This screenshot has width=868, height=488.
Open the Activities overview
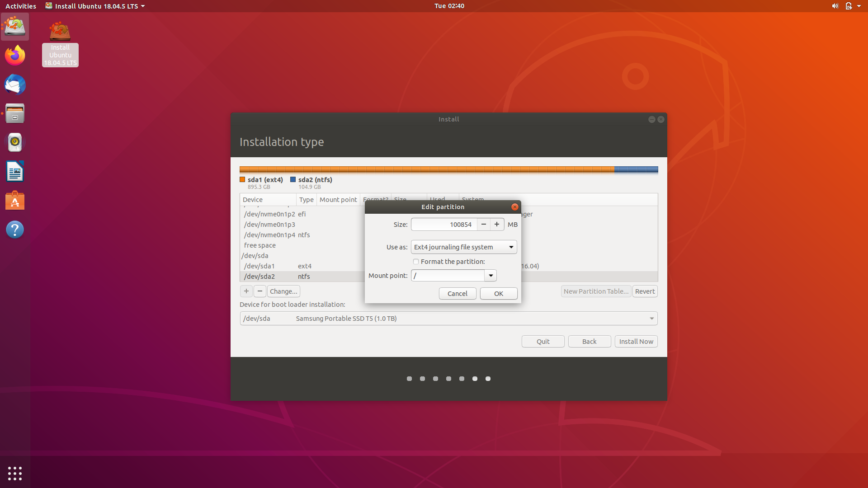tap(21, 6)
